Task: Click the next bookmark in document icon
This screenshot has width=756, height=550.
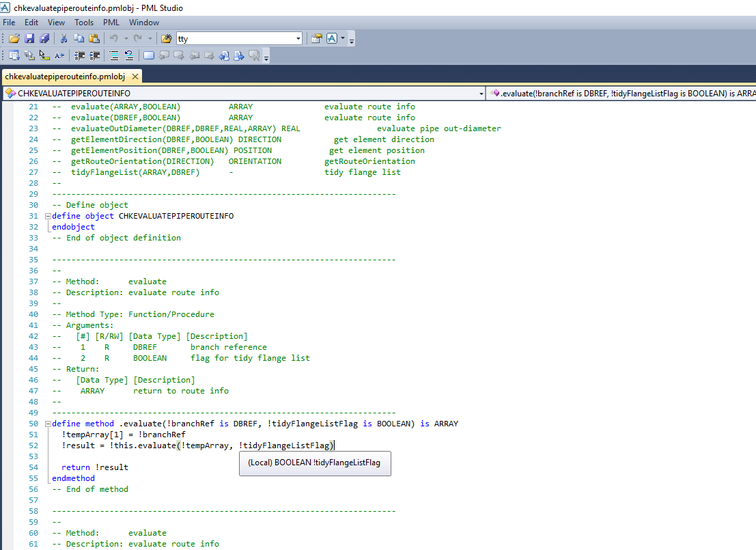Action: coord(239,55)
